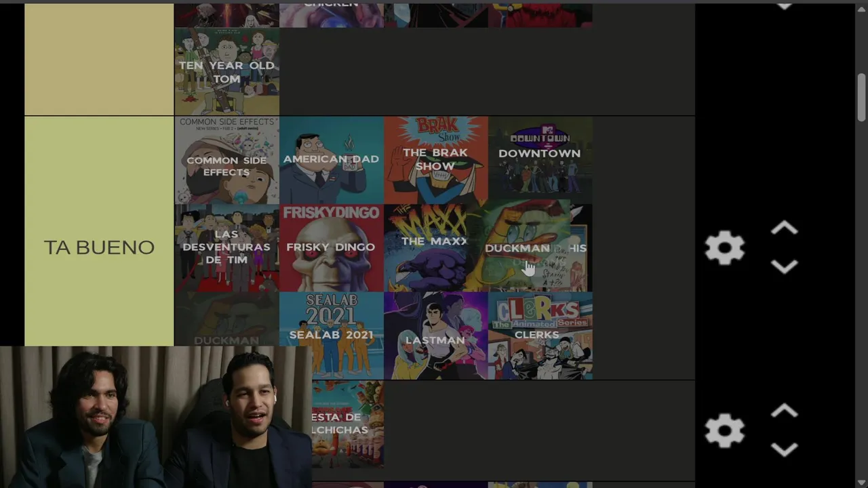The width and height of the screenshot is (868, 488).
Task: Click the tan tier label above TA BUENO
Action: point(99,59)
